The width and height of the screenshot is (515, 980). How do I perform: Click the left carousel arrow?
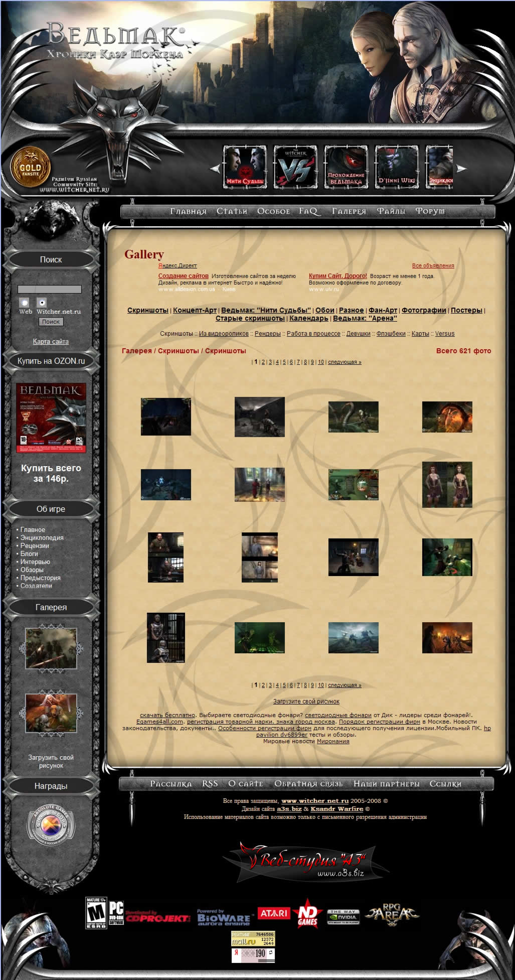coord(215,169)
